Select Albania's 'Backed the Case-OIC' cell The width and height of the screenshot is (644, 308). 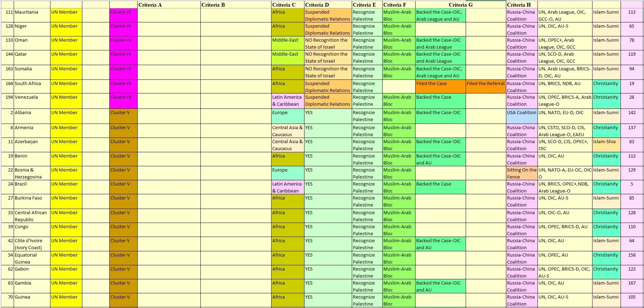440,116
